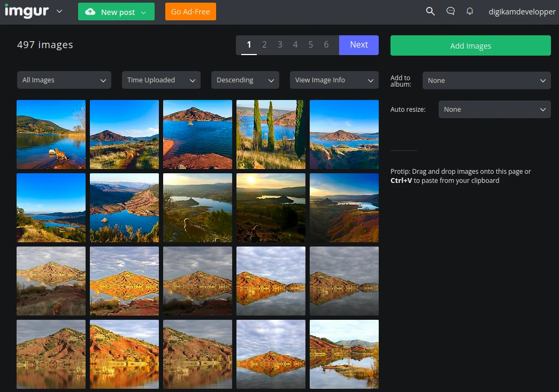Go to page 2 of images
Viewport: 559px width, 392px height.
(x=264, y=45)
